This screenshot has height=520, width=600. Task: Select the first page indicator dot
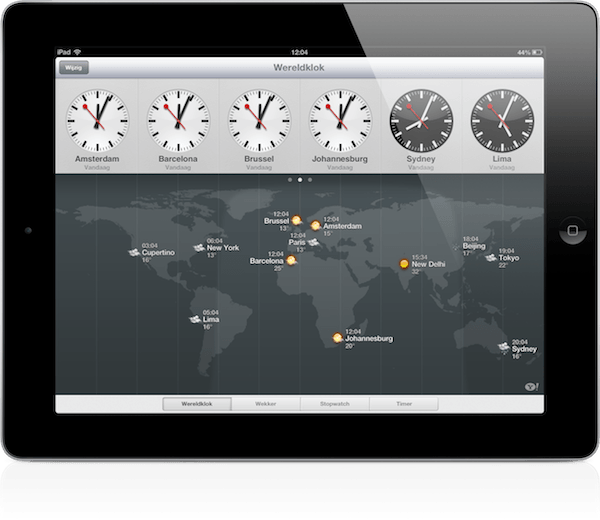[290, 179]
